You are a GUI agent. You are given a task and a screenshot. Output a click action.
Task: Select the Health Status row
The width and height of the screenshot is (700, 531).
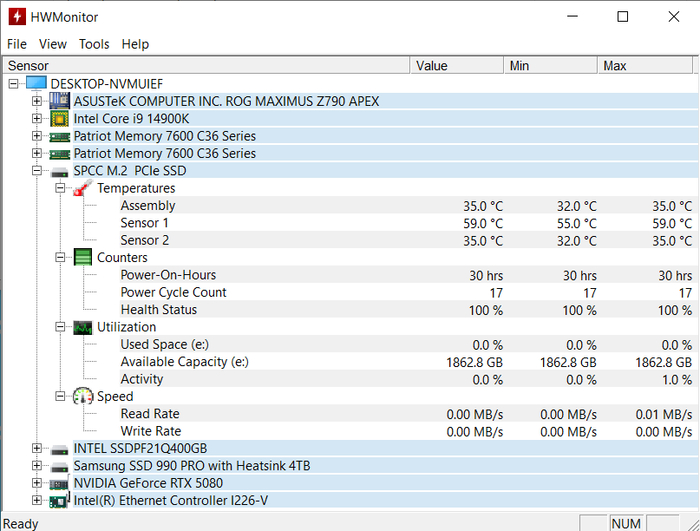pyautogui.click(x=158, y=310)
